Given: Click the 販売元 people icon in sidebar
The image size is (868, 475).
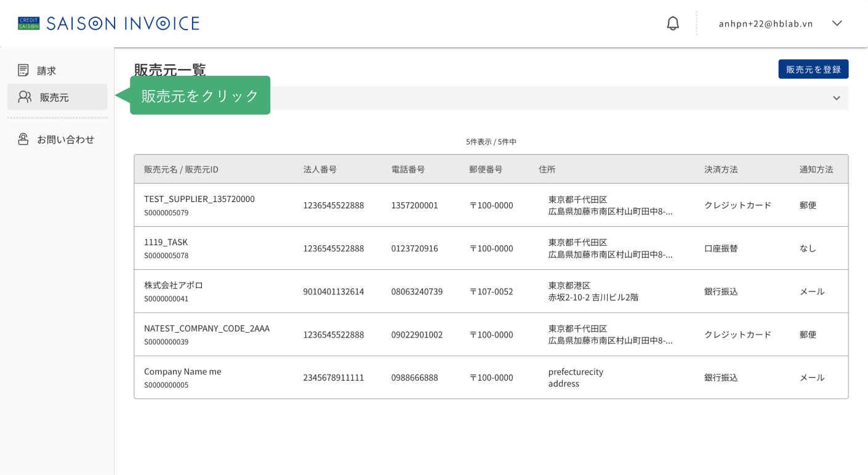Looking at the screenshot, I should (x=25, y=97).
